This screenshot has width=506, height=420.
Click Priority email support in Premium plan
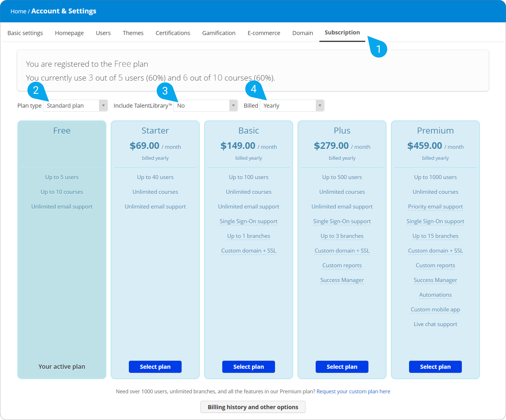(x=435, y=207)
